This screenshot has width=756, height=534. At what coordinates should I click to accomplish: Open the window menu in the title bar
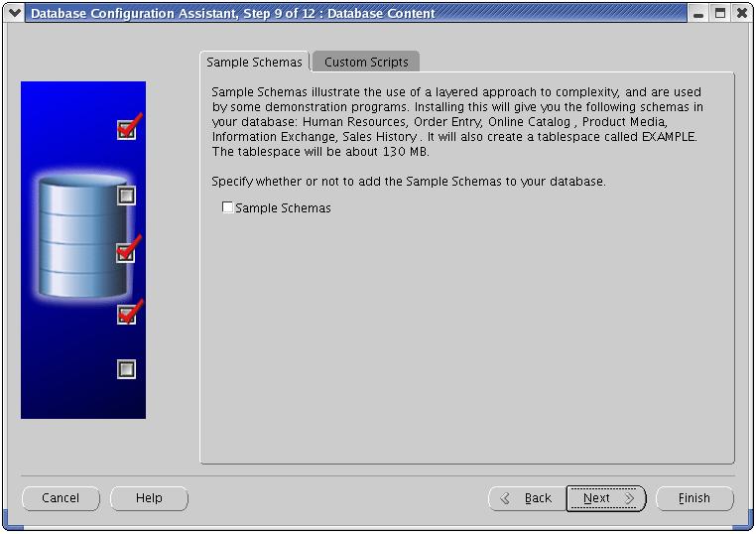[x=14, y=14]
